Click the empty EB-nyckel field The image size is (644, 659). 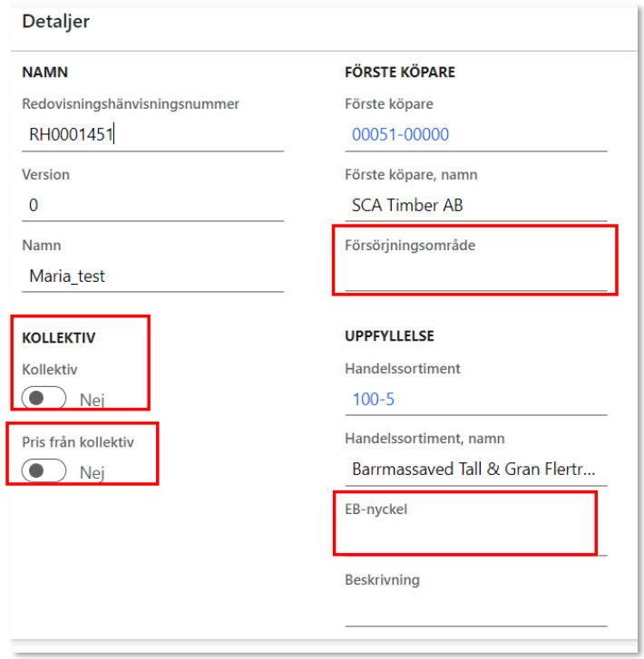(x=464, y=538)
